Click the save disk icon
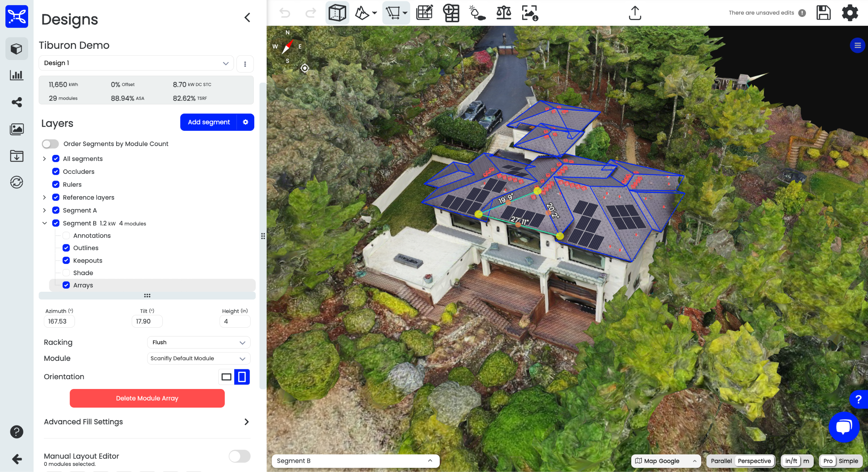Image resolution: width=868 pixels, height=472 pixels. [823, 13]
